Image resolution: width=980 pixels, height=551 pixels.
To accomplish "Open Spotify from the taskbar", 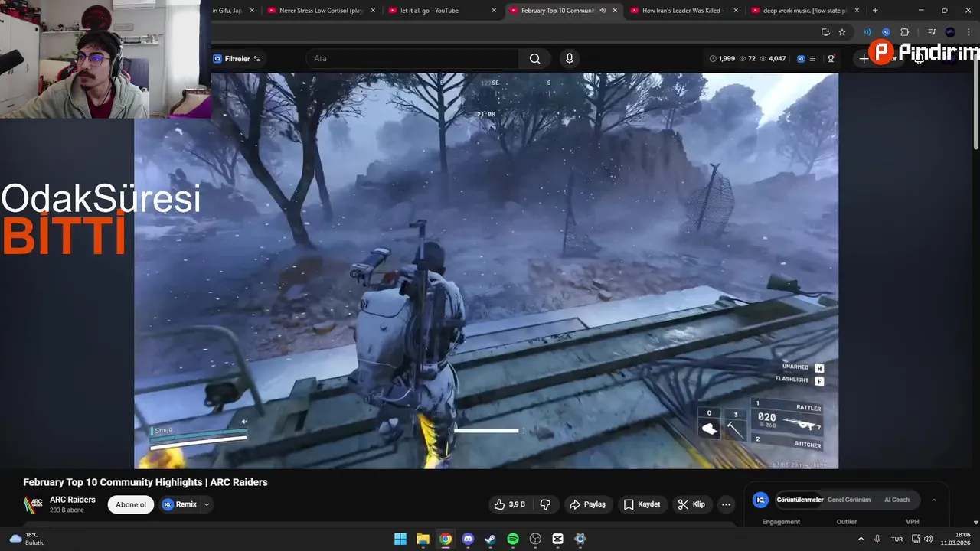I will pos(513,539).
